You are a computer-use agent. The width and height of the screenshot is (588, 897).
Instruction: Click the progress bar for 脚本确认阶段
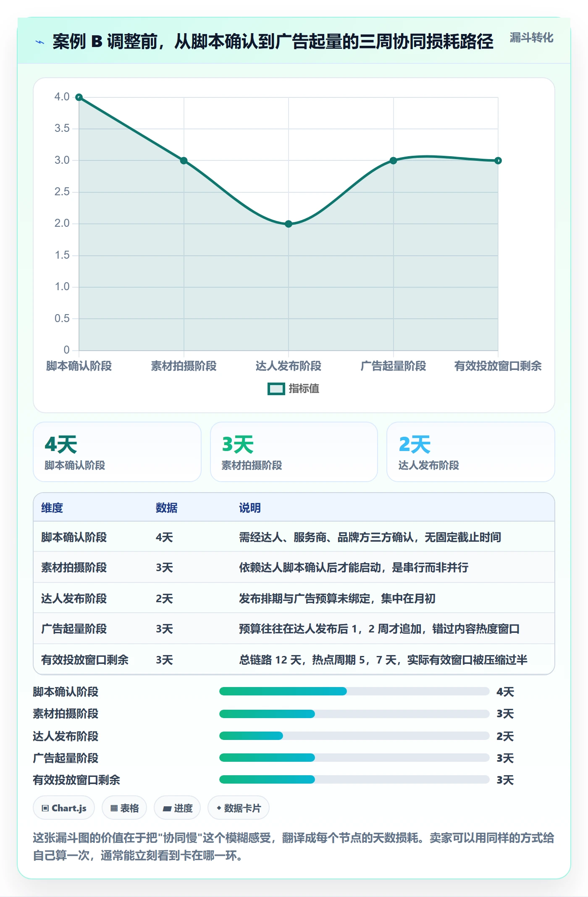(354, 691)
